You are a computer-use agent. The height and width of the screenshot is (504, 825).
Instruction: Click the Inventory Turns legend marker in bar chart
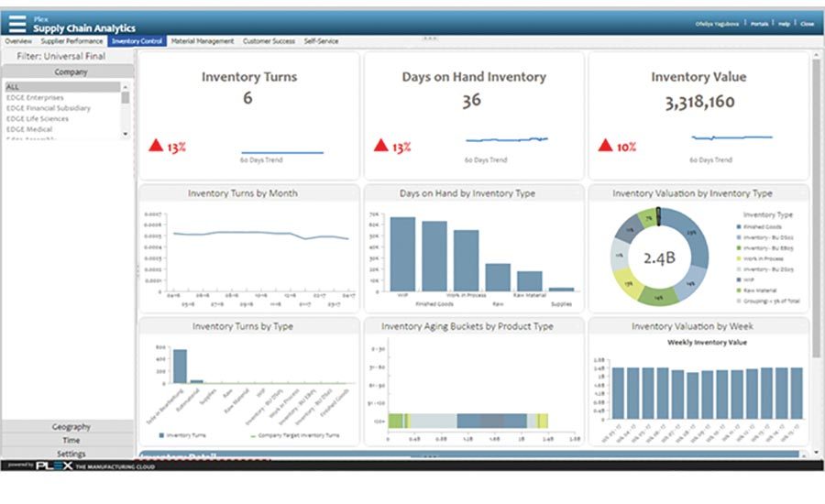(x=161, y=435)
